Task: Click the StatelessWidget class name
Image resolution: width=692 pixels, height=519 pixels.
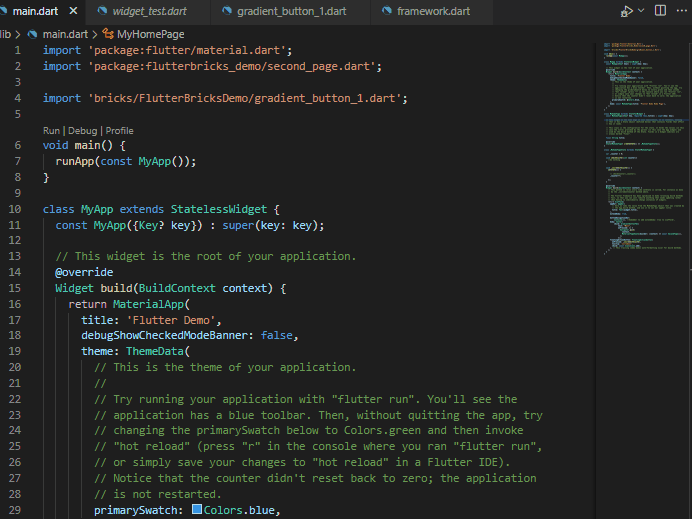Action: (219, 209)
